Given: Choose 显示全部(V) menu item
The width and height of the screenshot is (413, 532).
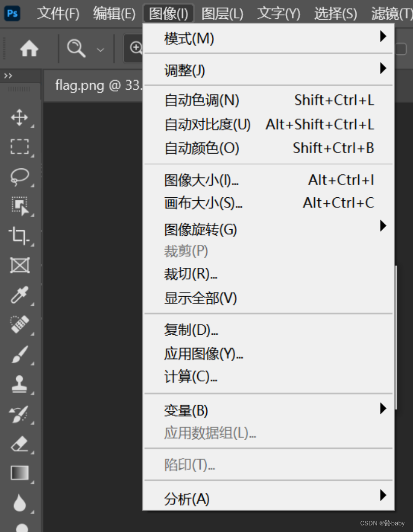Looking at the screenshot, I should pyautogui.click(x=269, y=298).
